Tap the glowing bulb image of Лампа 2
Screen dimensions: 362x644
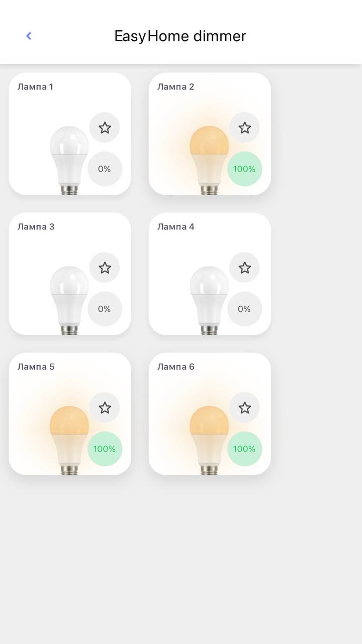point(209,160)
